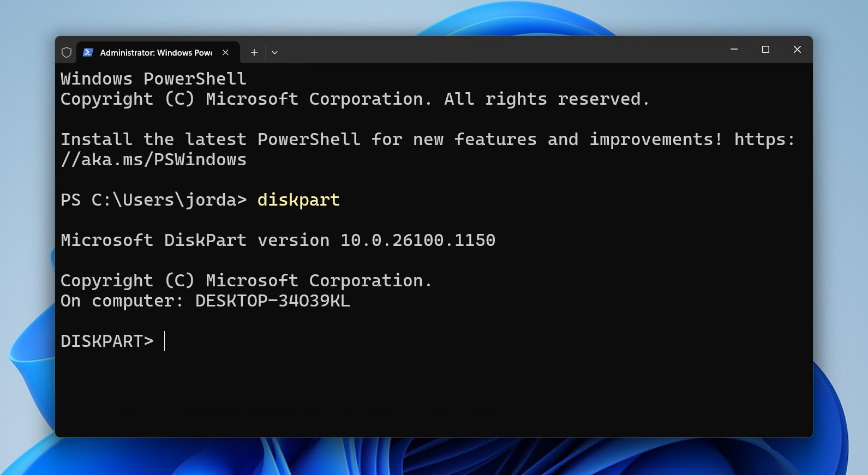Image resolution: width=868 pixels, height=475 pixels.
Task: Minimize the terminal window
Action: tap(734, 50)
